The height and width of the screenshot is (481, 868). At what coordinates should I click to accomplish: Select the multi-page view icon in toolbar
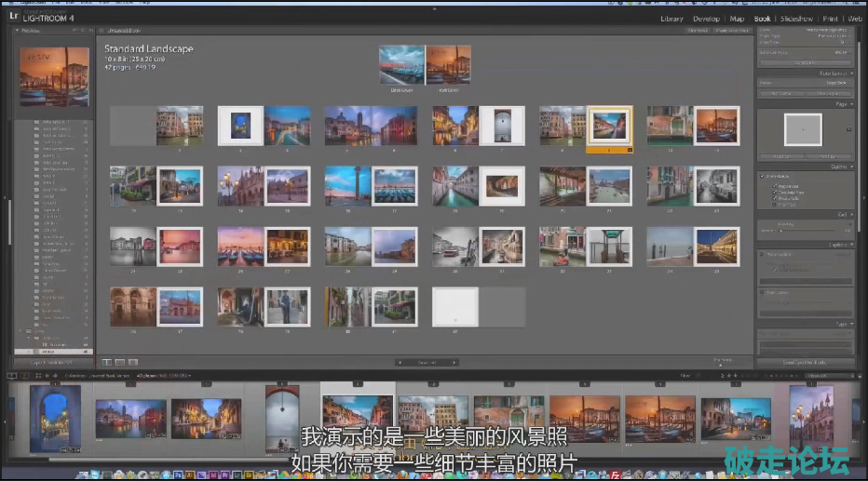[x=107, y=361]
